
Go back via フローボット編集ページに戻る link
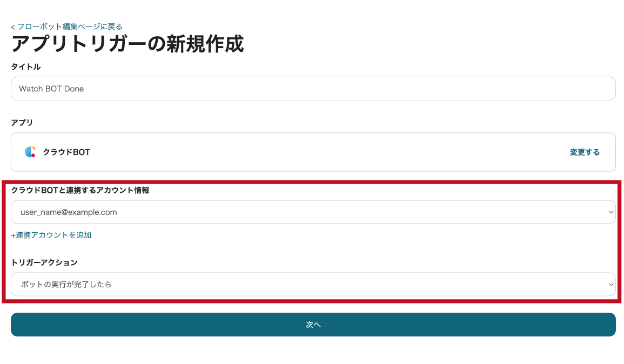click(67, 26)
